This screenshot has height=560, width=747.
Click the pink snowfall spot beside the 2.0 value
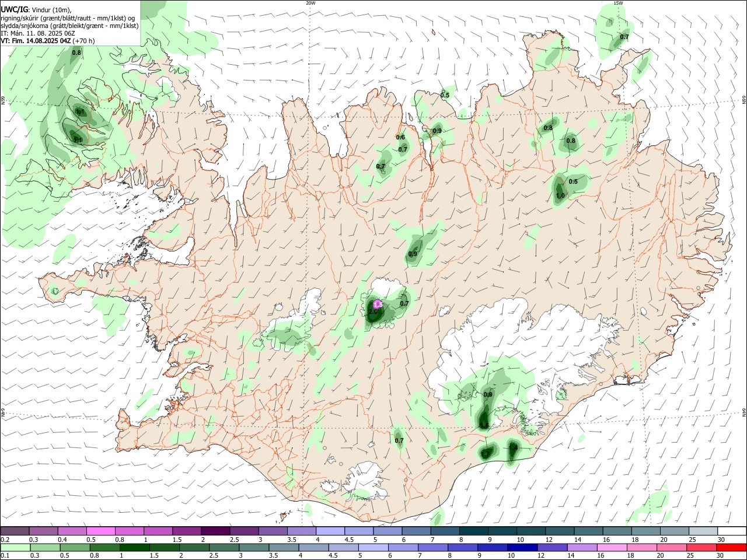click(x=378, y=304)
